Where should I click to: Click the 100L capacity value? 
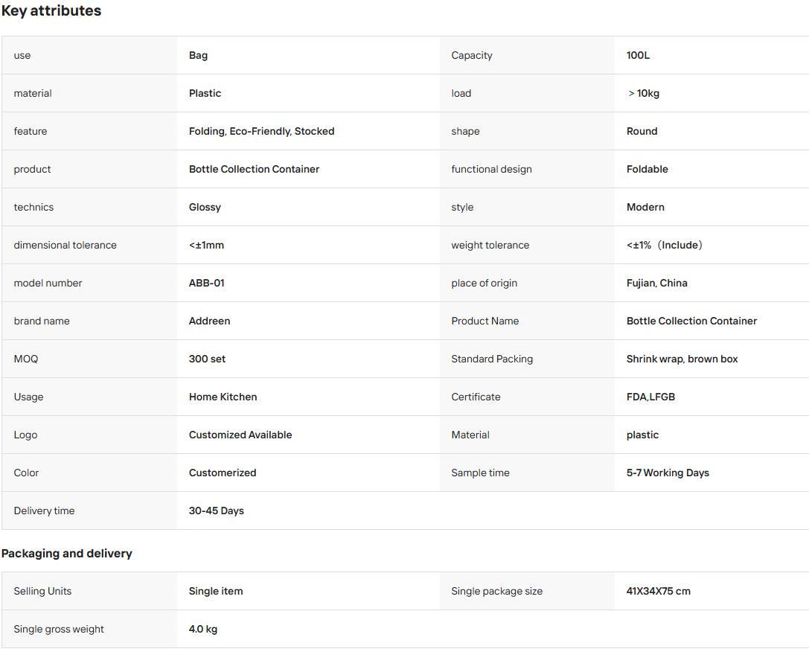pyautogui.click(x=638, y=55)
